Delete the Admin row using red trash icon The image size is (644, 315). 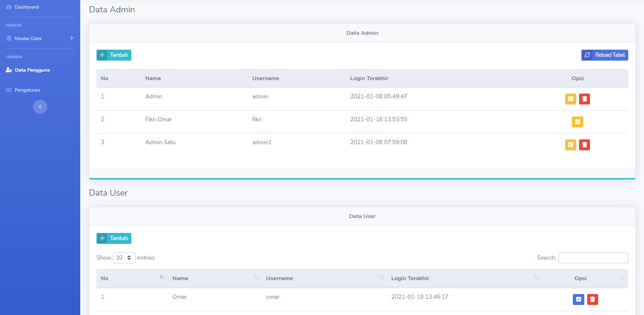584,99
